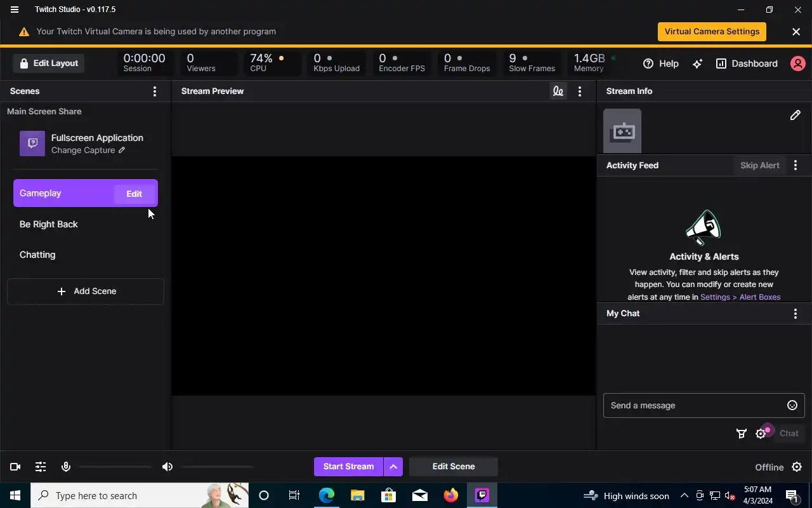Click the Windows taskbar search box
The width and height of the screenshot is (812, 508).
(x=140, y=495)
